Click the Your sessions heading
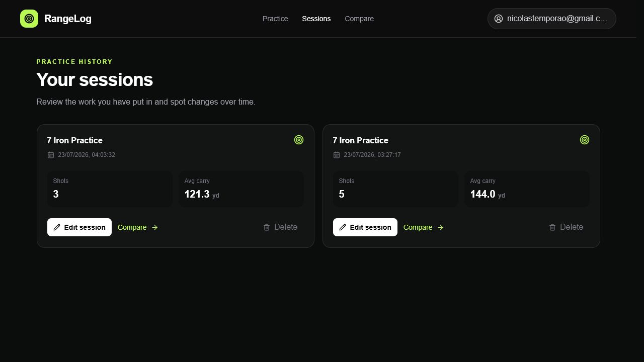644x362 pixels. point(95,80)
